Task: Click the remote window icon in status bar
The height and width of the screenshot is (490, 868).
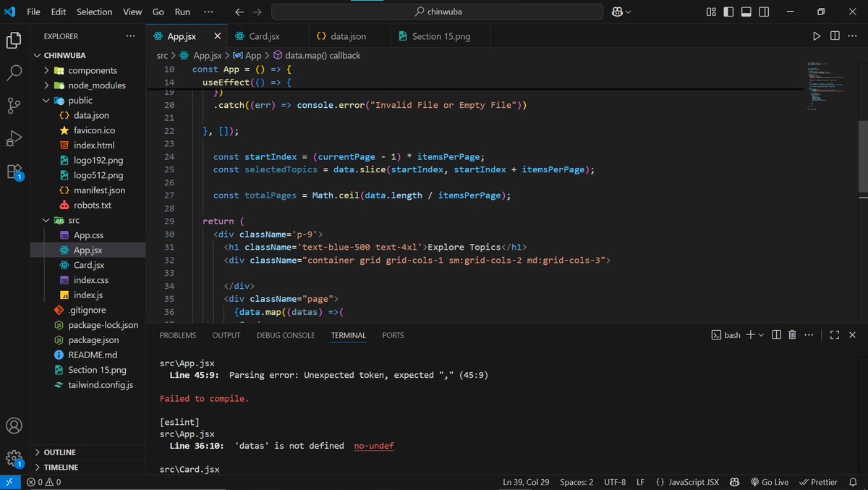Action: [9, 482]
